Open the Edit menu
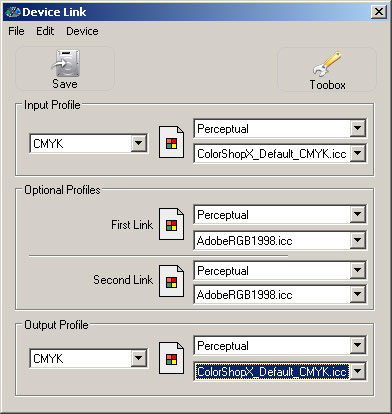The height and width of the screenshot is (414, 392). tap(45, 31)
